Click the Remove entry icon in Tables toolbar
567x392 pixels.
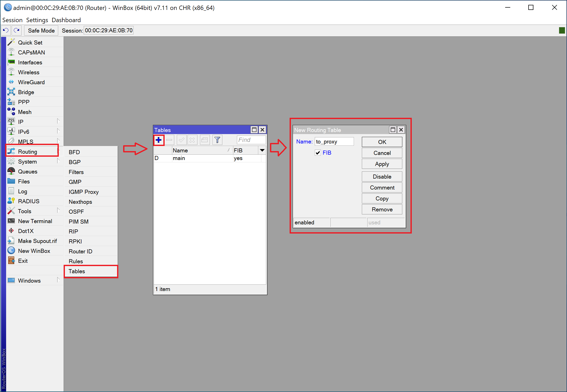coord(170,140)
